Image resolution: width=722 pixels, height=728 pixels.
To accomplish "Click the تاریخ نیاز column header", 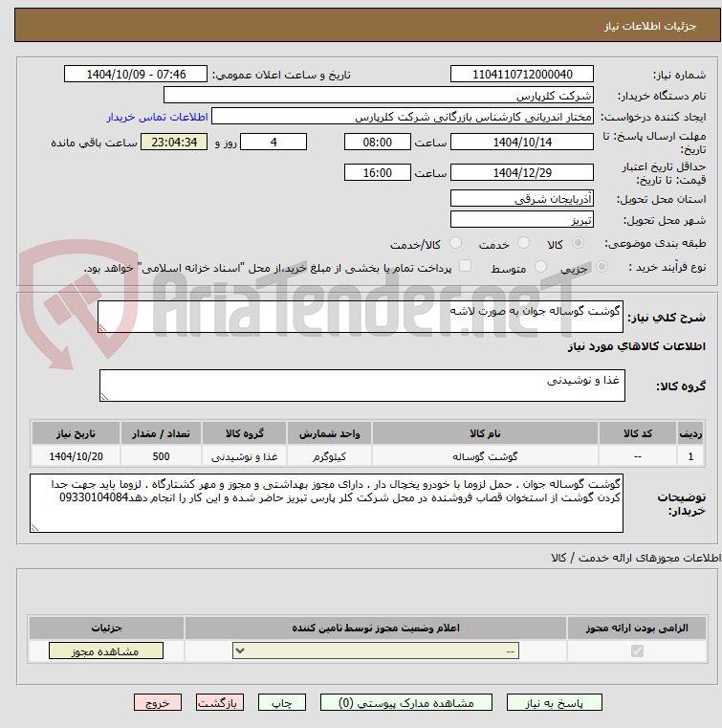I will (77, 433).
